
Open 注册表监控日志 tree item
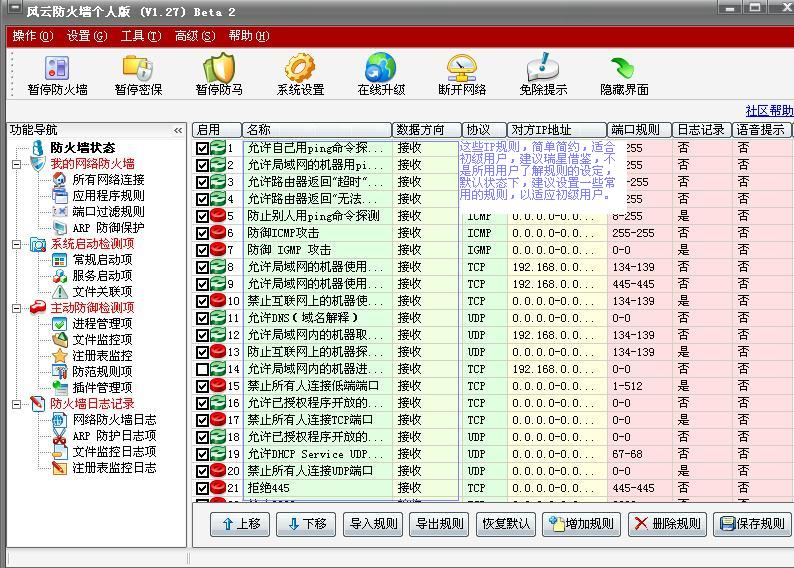(114, 468)
